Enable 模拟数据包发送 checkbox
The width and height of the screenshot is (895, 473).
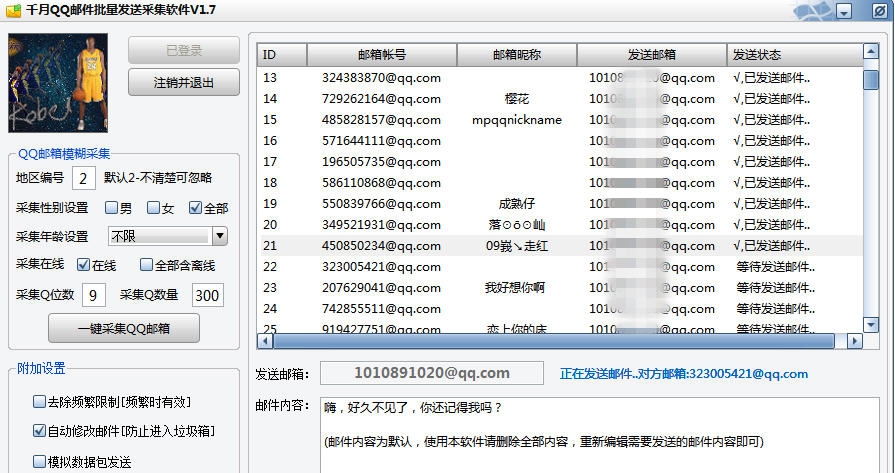click(39, 461)
